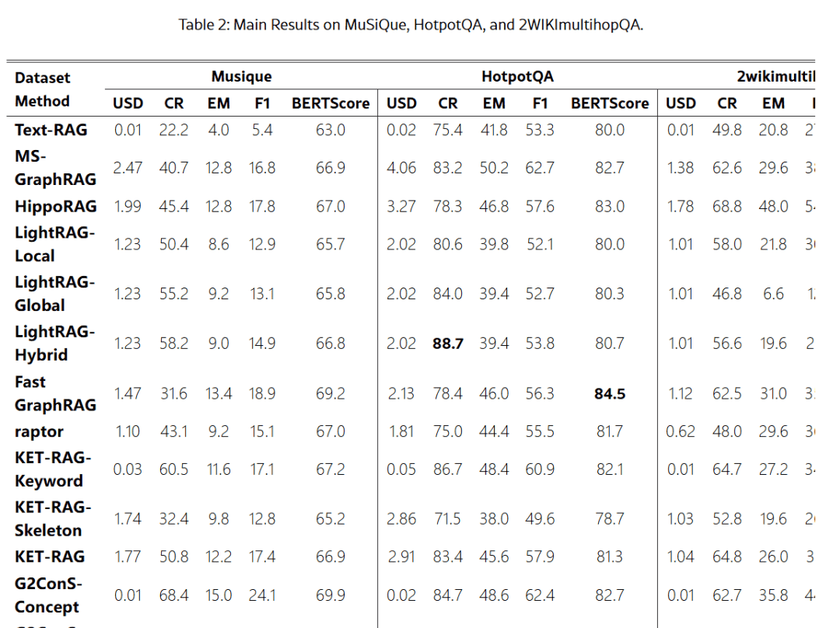This screenshot has height=628, width=840.
Task: Click the Dataset header label
Action: (42, 78)
